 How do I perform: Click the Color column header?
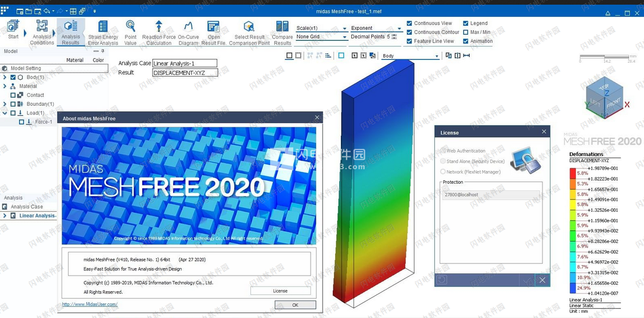(98, 60)
